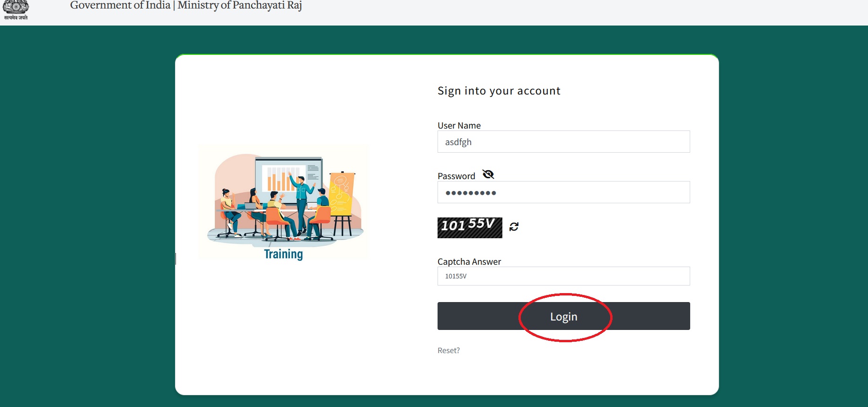868x407 pixels.
Task: Click the Password label text
Action: (x=456, y=176)
